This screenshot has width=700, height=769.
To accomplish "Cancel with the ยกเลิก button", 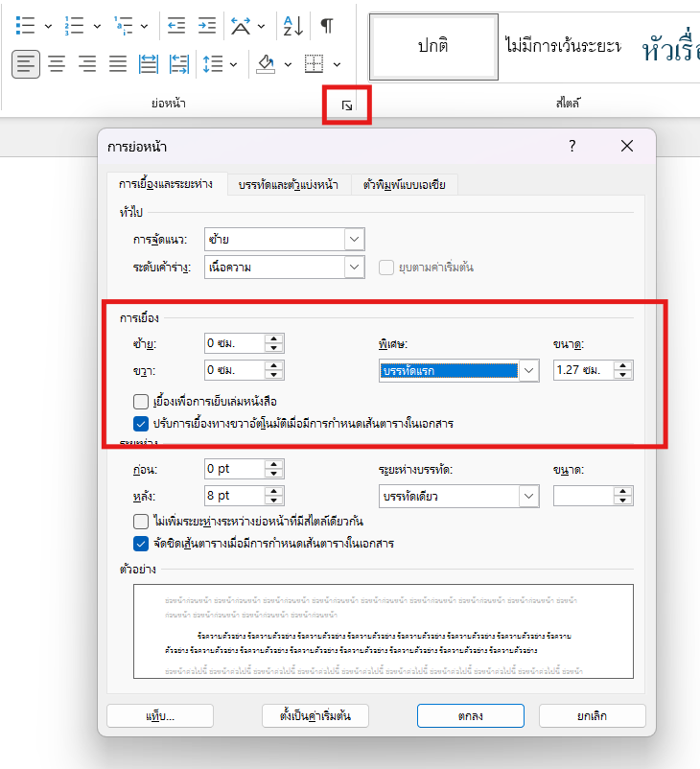I will pos(592,716).
